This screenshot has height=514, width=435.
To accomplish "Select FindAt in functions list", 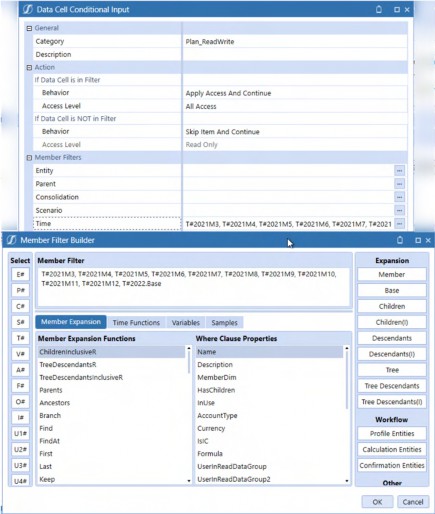I will 111,441.
